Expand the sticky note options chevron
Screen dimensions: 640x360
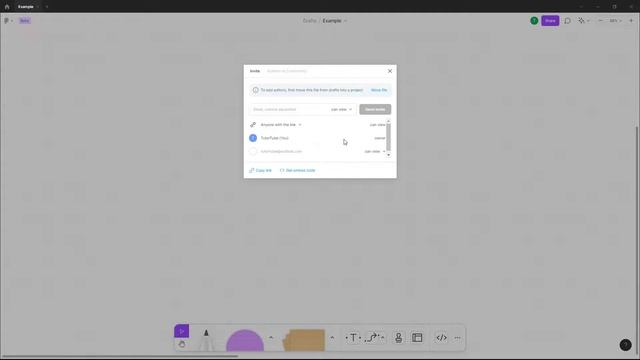[332, 338]
